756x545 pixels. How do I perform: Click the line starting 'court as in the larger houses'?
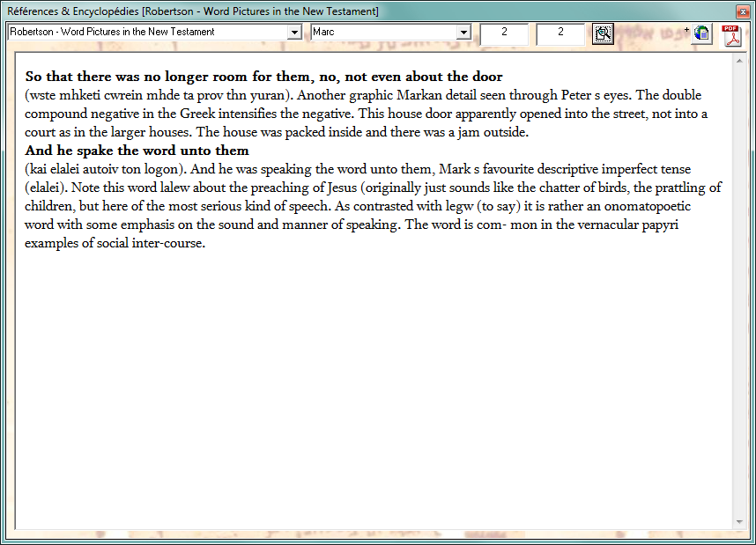coord(277,132)
